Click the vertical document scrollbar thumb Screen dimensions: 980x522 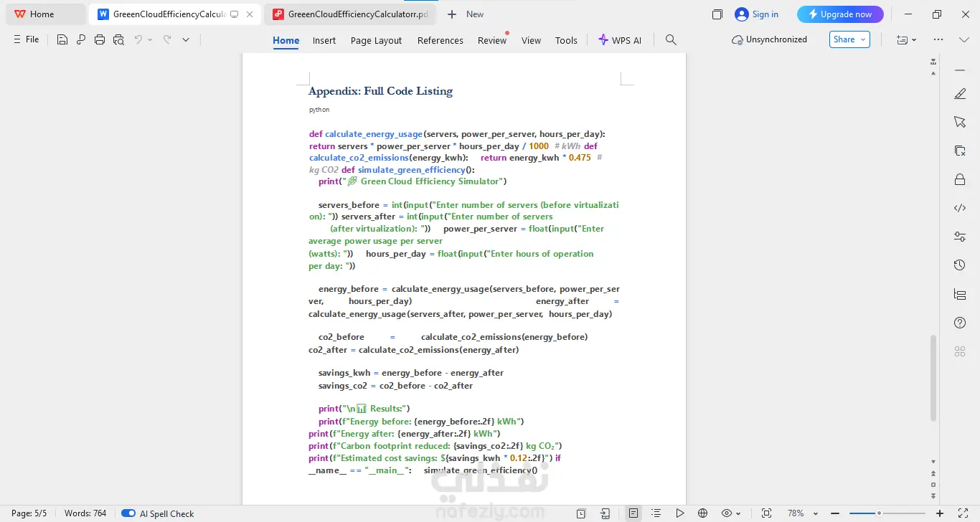pos(933,378)
